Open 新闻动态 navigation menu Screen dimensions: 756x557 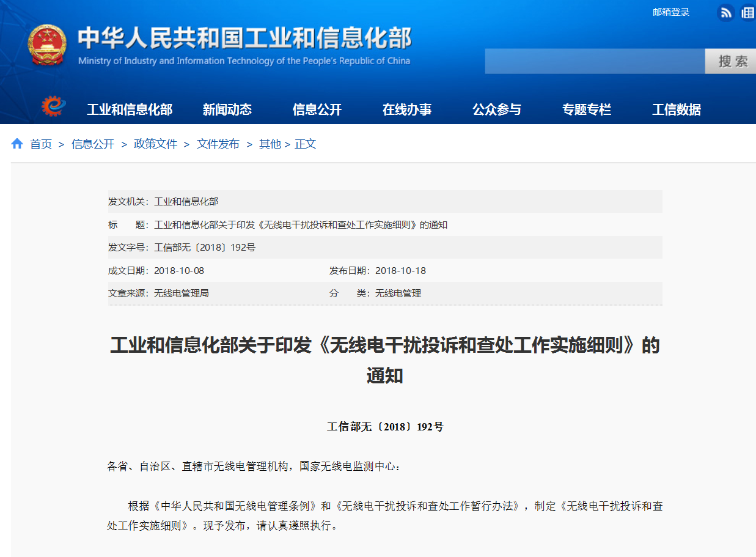click(227, 109)
